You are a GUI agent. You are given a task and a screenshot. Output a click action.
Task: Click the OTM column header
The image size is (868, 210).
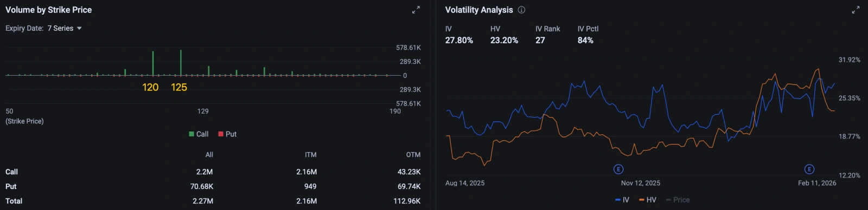(413, 155)
